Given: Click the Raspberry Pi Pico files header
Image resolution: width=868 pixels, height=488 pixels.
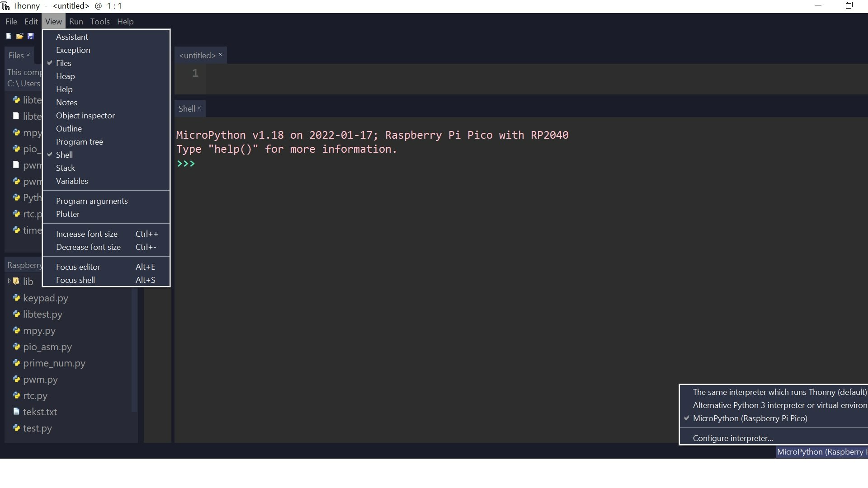Looking at the screenshot, I should 24,265.
